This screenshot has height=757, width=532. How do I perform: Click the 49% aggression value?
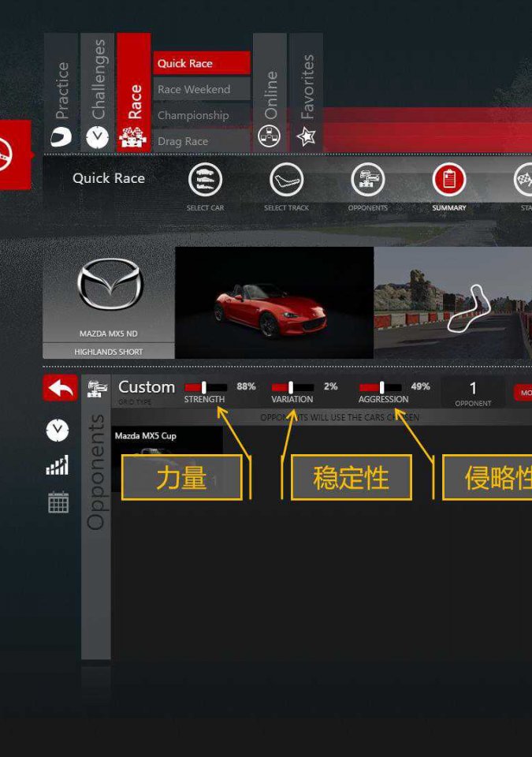pyautogui.click(x=421, y=386)
